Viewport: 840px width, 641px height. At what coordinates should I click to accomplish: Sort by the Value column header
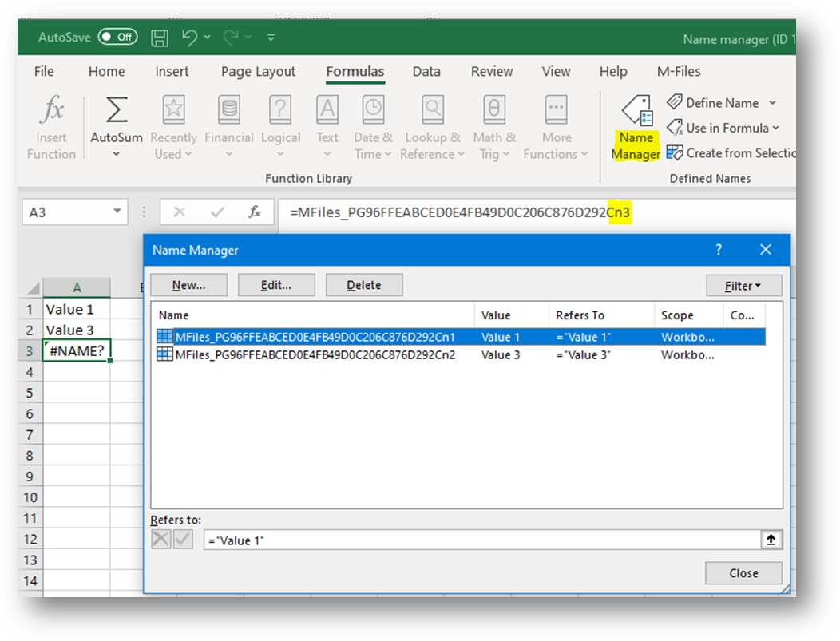point(512,315)
